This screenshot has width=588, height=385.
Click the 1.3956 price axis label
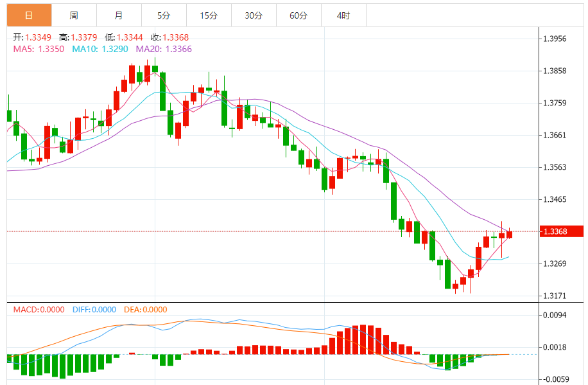pyautogui.click(x=555, y=39)
